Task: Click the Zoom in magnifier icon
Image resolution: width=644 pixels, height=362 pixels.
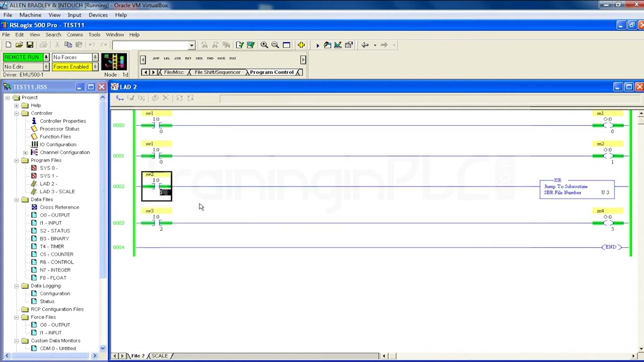Action: [264, 45]
